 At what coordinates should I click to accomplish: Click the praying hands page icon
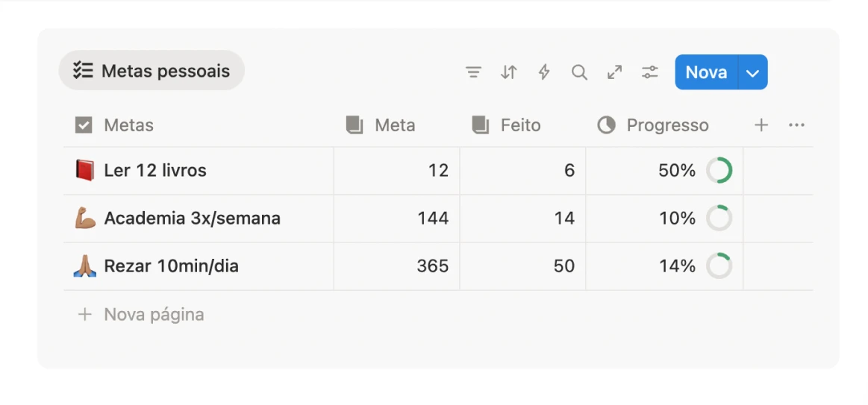tap(85, 266)
